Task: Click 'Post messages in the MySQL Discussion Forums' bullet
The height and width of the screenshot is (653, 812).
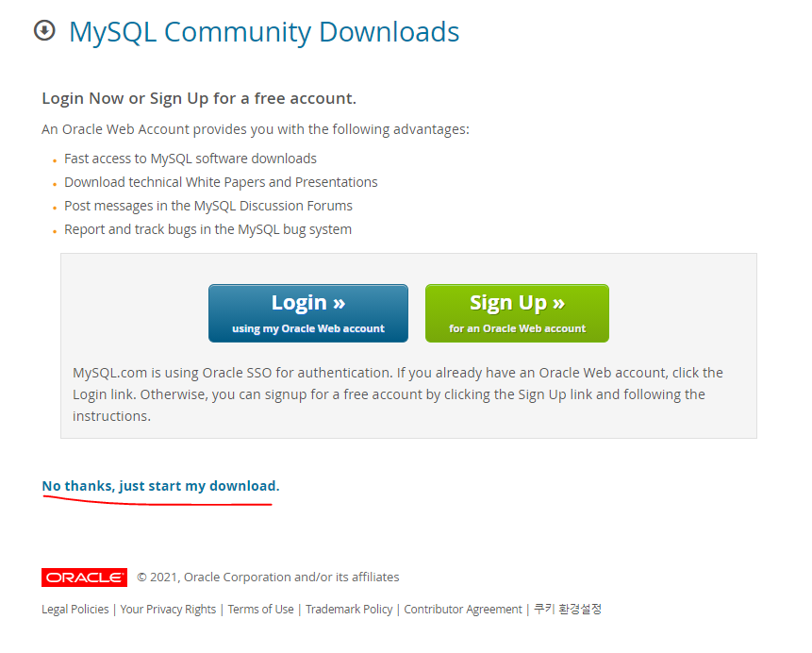Action: click(x=208, y=207)
